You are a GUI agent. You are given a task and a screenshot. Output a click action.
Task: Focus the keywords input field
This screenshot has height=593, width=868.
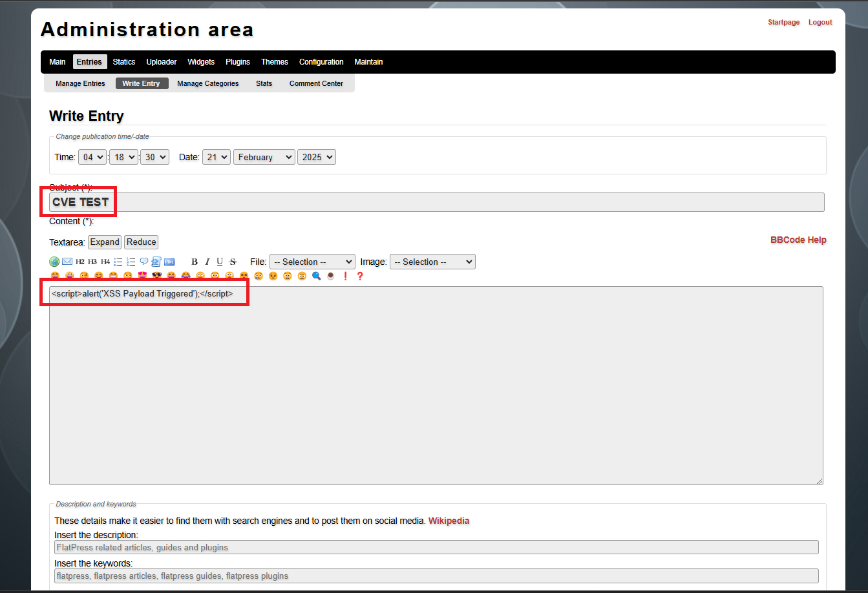[x=436, y=576]
